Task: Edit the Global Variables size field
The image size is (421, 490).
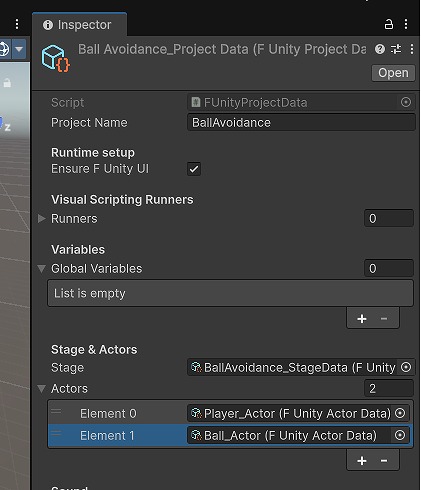Action: (x=389, y=268)
